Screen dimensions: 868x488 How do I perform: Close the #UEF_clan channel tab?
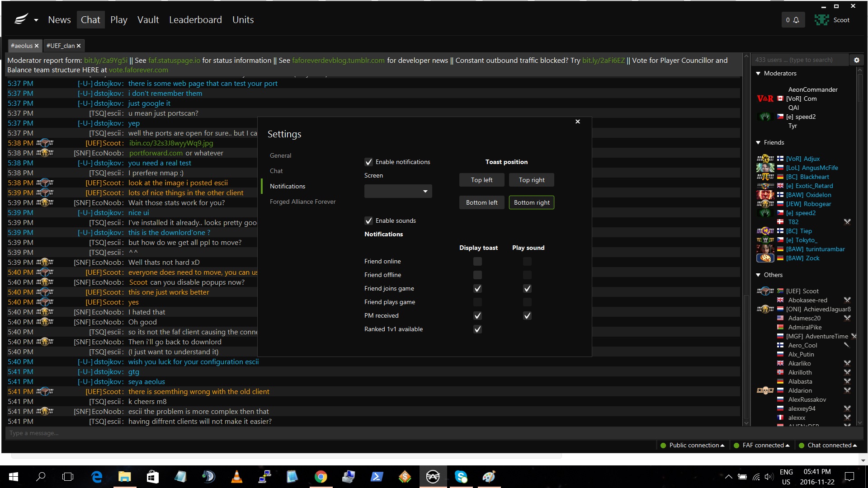click(79, 46)
